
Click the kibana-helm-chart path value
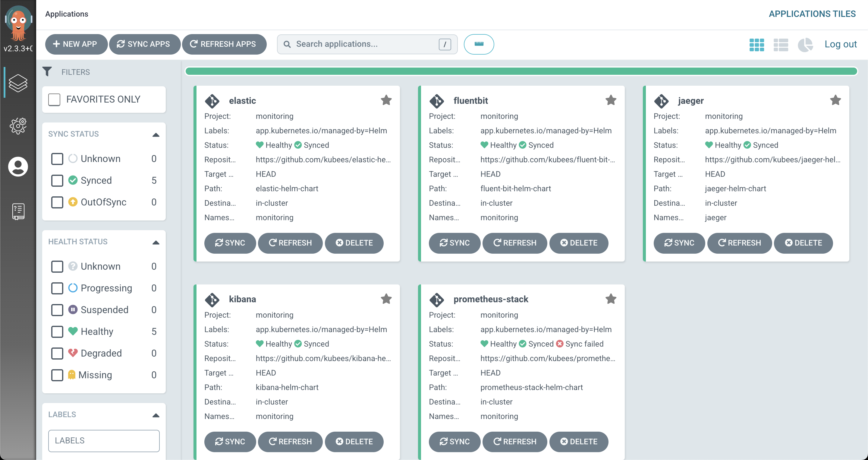pyautogui.click(x=287, y=387)
